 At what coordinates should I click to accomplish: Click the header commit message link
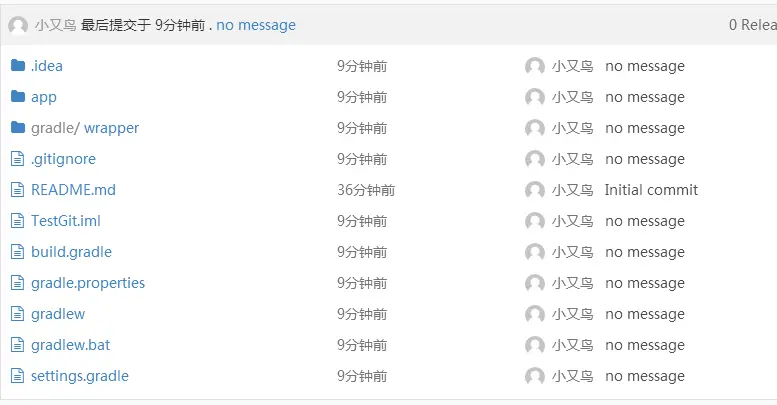(x=256, y=25)
